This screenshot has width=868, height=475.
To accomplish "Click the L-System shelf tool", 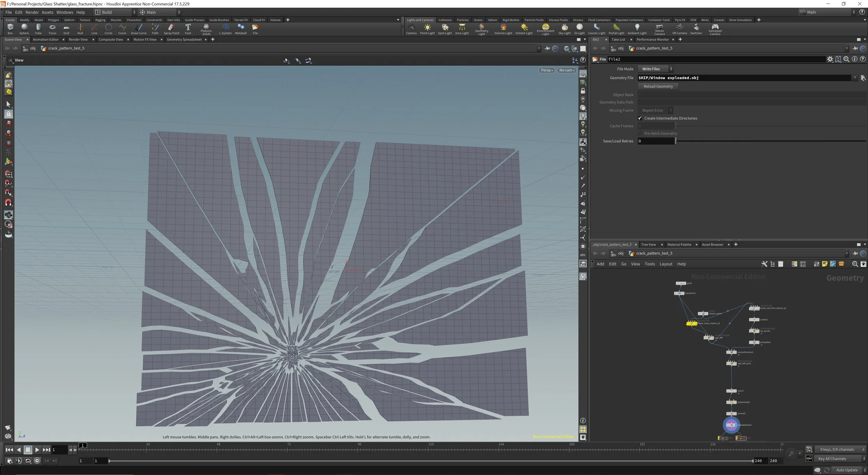I will tap(225, 28).
